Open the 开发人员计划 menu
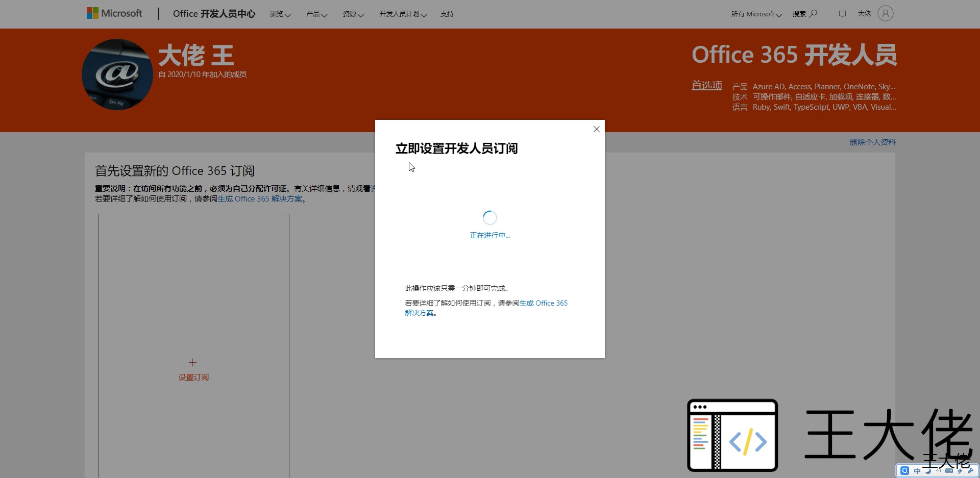Screen dimensions: 980x478 tap(403, 14)
